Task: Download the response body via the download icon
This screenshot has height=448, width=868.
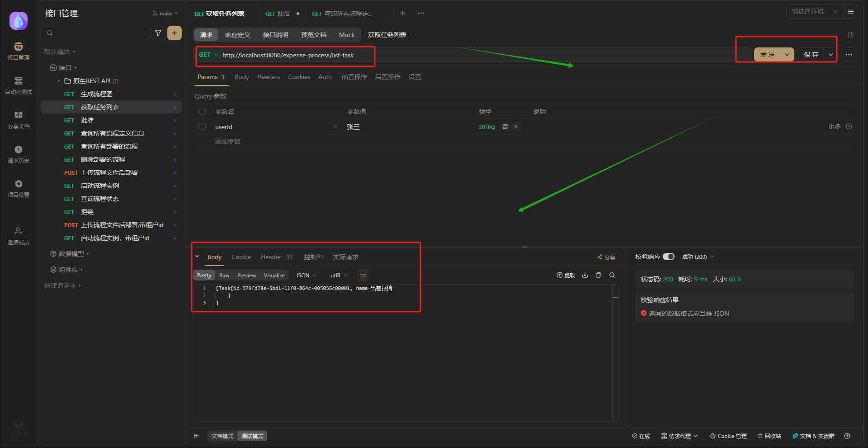Action: (585, 275)
